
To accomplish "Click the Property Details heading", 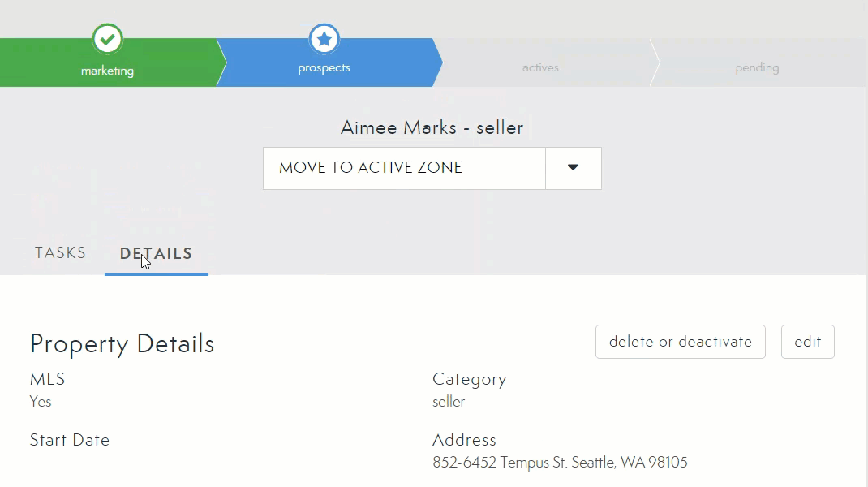I will (x=122, y=344).
